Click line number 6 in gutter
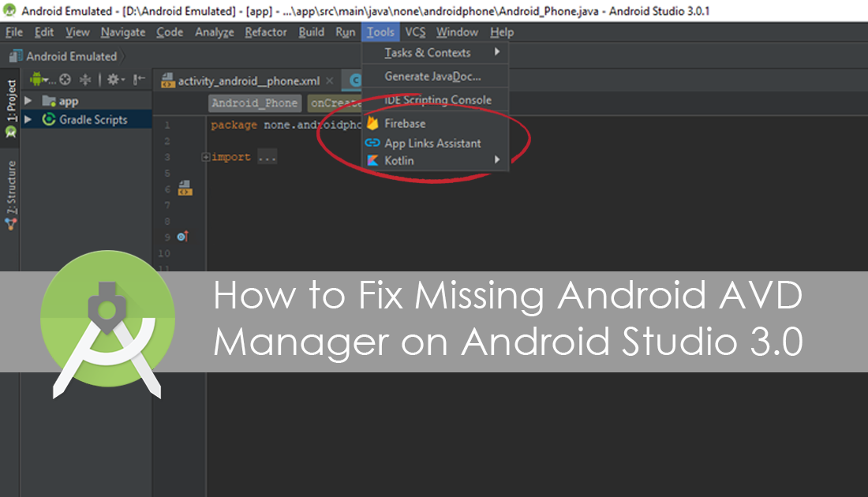This screenshot has height=497, width=868. point(167,189)
